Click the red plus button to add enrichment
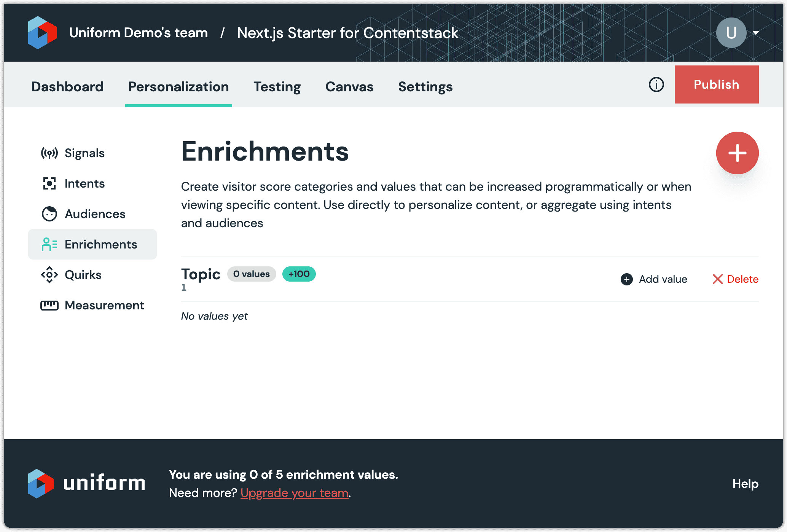This screenshot has height=532, width=787. [x=737, y=153]
